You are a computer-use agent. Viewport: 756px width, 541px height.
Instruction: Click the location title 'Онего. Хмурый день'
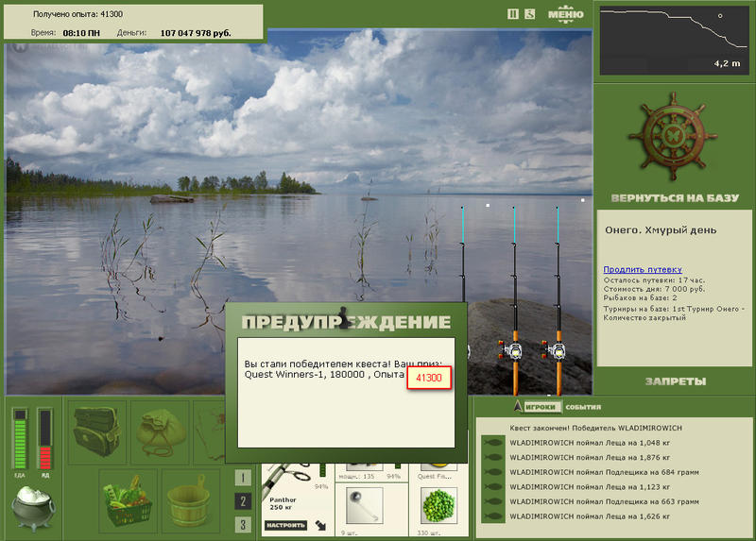pos(661,230)
